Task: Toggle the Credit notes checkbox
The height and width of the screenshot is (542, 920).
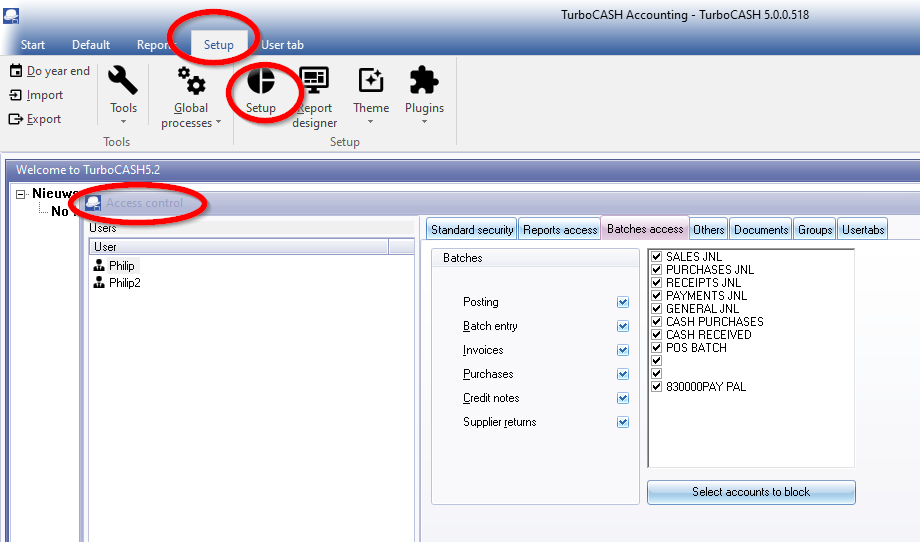Action: [623, 398]
